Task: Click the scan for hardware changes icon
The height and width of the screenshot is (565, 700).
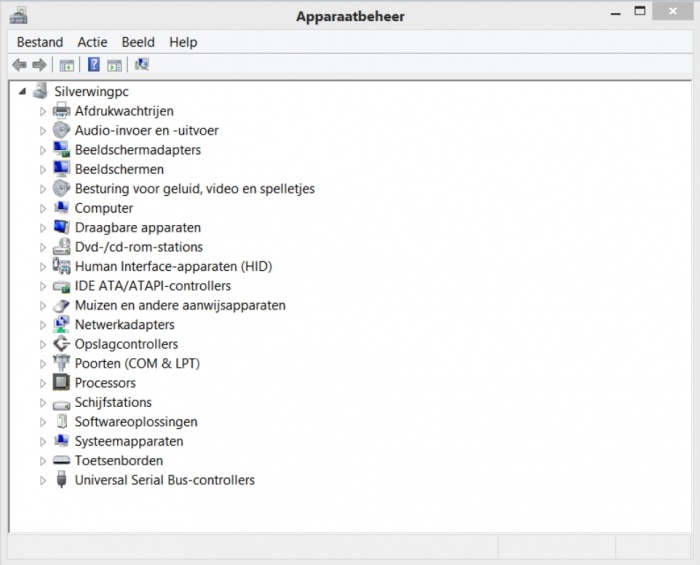Action: [x=142, y=65]
